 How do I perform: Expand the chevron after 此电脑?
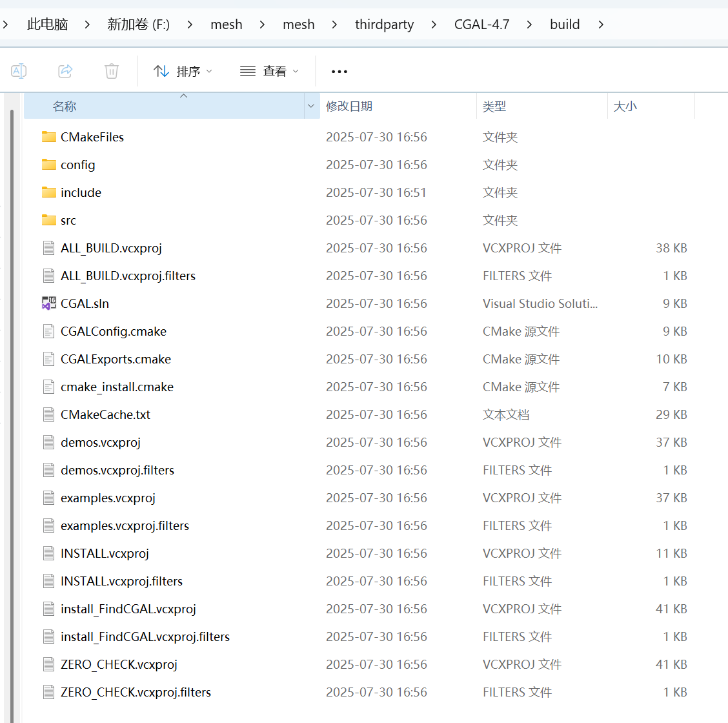tap(87, 24)
